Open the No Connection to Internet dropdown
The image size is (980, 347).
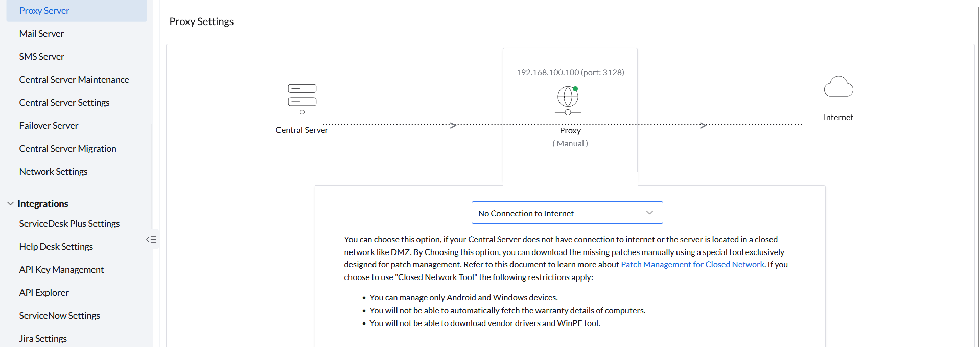567,213
